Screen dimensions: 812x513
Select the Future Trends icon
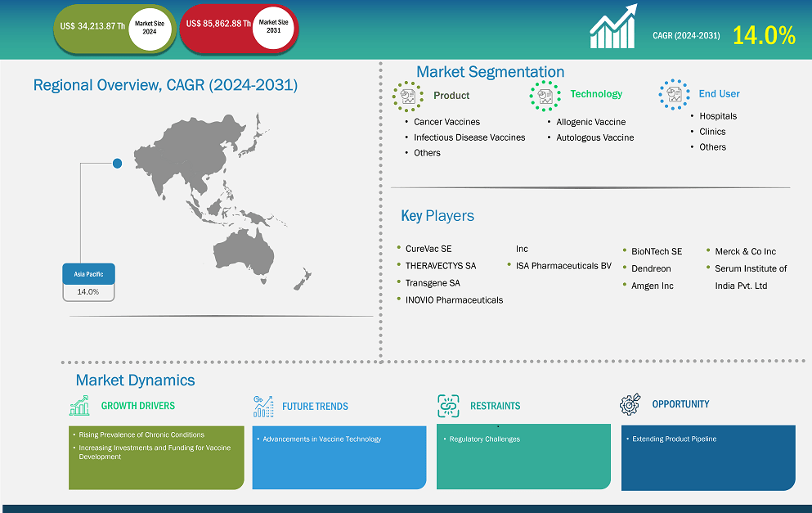[x=263, y=406]
